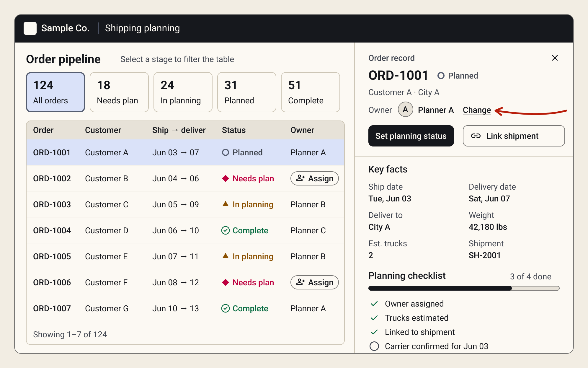Viewport: 588px width, 368px height.
Task: Click the In planning triangle icon for ORD-1003
Action: pyautogui.click(x=226, y=204)
